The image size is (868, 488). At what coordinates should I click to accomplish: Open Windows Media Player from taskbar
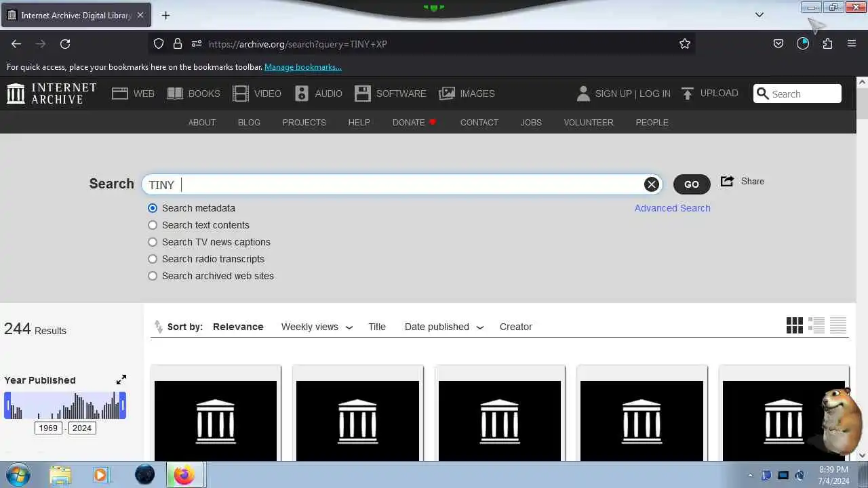(101, 474)
